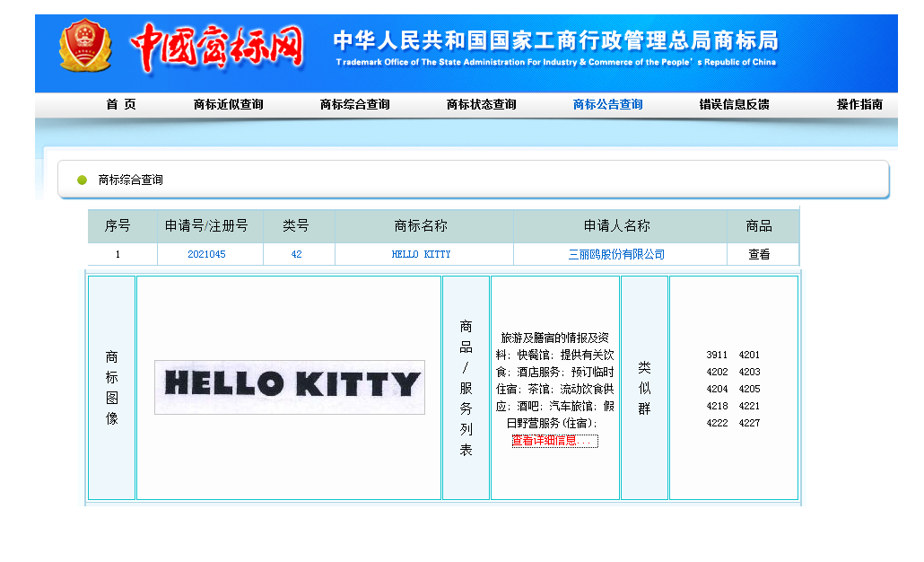Click similar group code 4227
The image size is (924, 562).
(749, 423)
